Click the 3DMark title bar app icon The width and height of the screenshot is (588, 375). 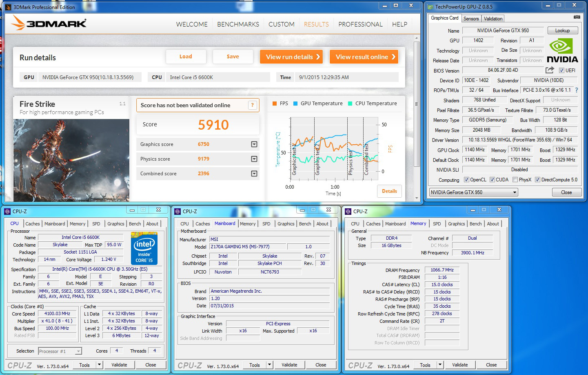tap(8, 7)
